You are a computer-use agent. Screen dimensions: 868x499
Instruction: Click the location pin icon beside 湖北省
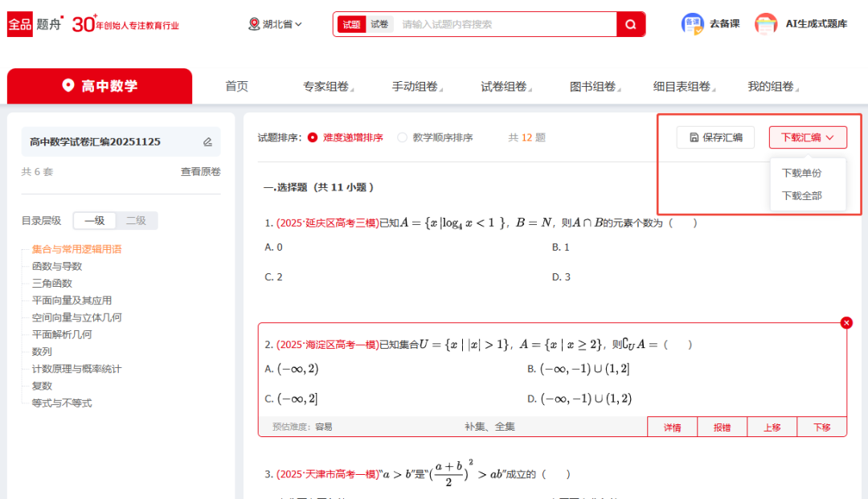[x=254, y=24]
